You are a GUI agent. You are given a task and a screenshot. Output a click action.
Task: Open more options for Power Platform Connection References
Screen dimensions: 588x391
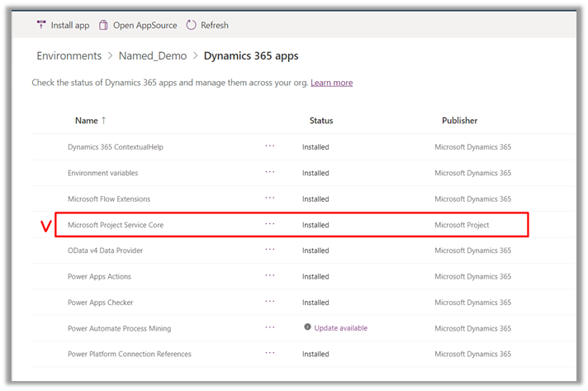click(x=269, y=353)
